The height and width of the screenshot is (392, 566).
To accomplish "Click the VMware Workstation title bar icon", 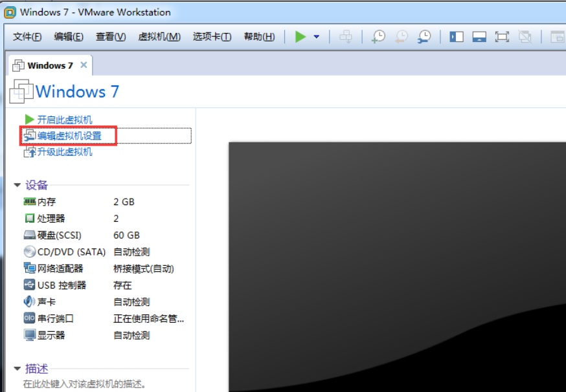I will coord(10,13).
